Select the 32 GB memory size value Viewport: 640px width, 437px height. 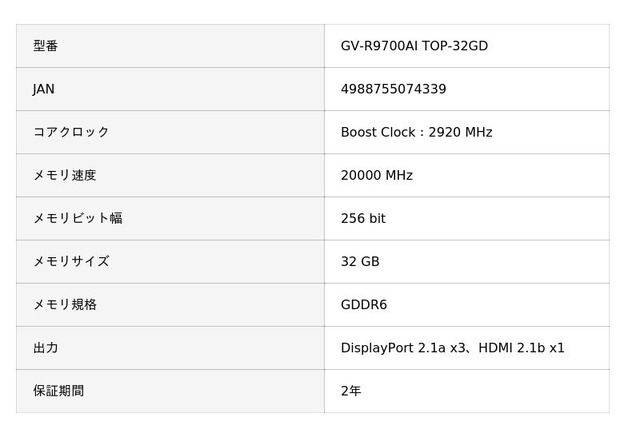(360, 261)
